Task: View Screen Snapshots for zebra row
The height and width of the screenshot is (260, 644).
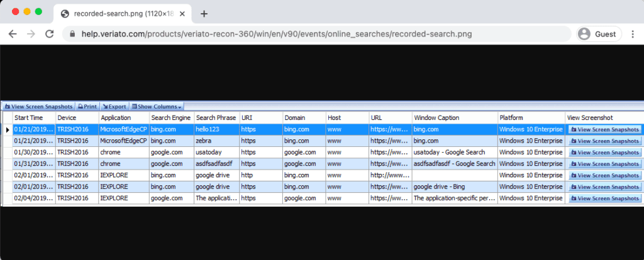Action: click(x=604, y=141)
